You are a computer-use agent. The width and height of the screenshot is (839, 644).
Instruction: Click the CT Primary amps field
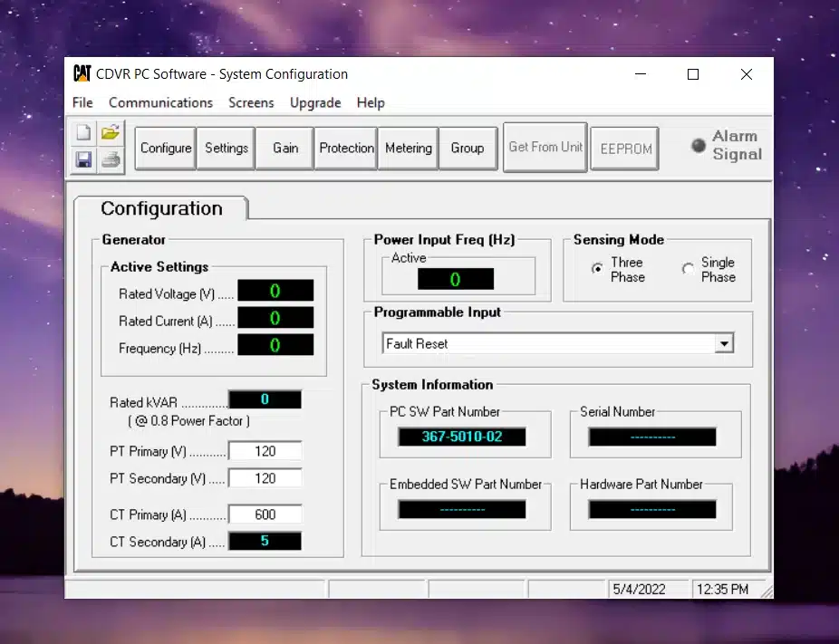265,514
